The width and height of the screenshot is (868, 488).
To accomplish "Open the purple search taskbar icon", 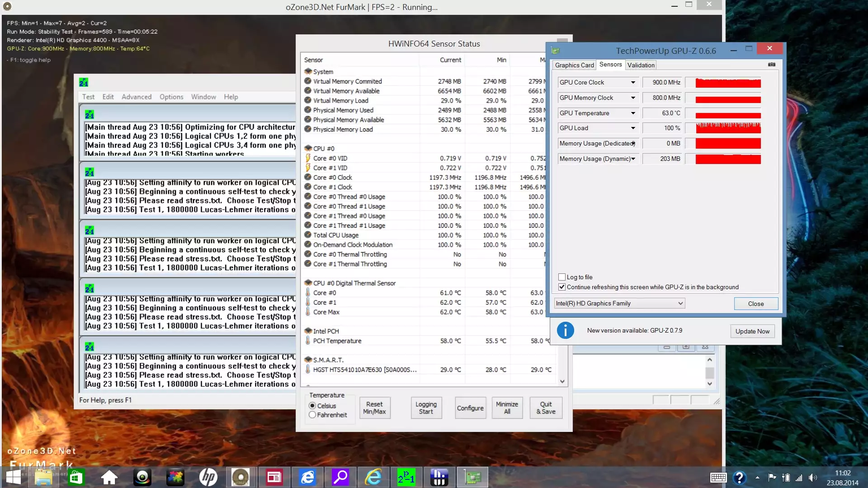I will pos(340,477).
